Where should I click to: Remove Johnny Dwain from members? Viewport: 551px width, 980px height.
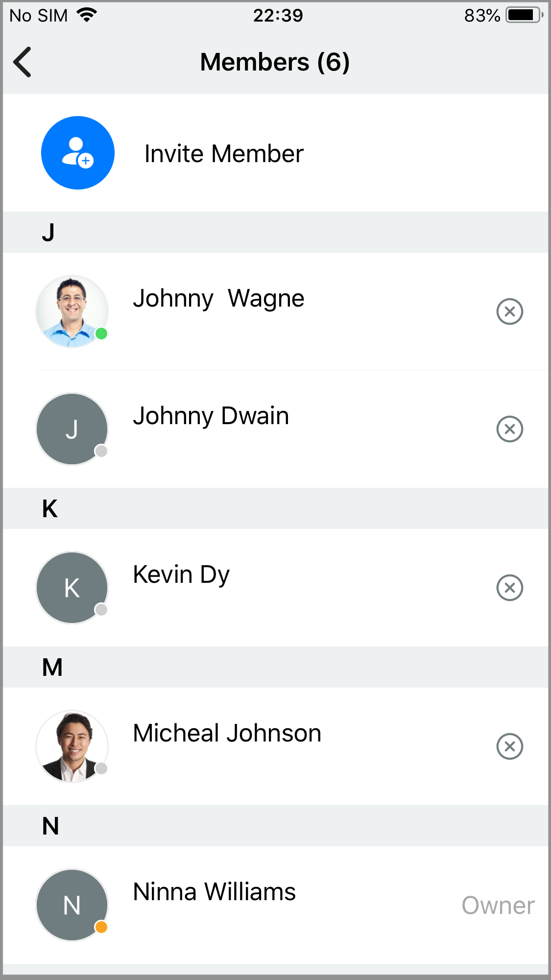pyautogui.click(x=509, y=429)
